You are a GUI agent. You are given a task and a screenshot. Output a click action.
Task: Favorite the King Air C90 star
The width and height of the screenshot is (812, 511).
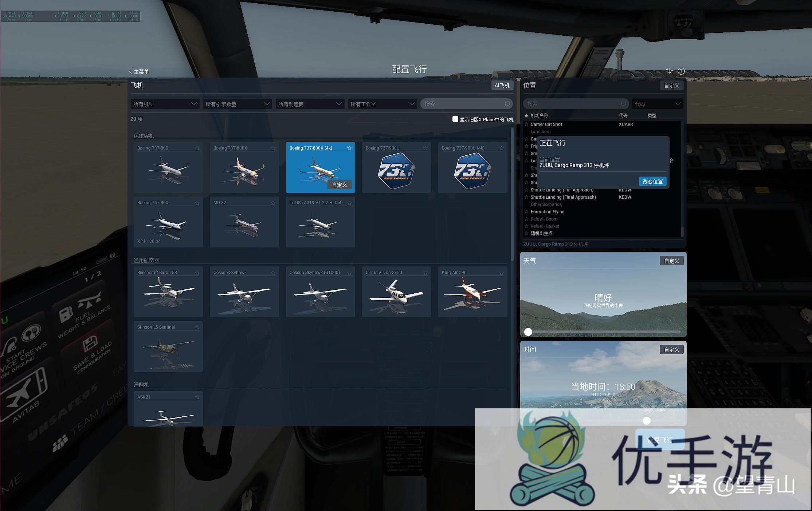coord(502,273)
